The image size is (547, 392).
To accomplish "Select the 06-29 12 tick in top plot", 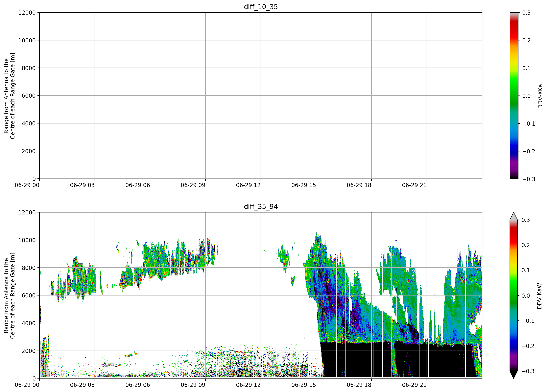I will click(x=249, y=185).
